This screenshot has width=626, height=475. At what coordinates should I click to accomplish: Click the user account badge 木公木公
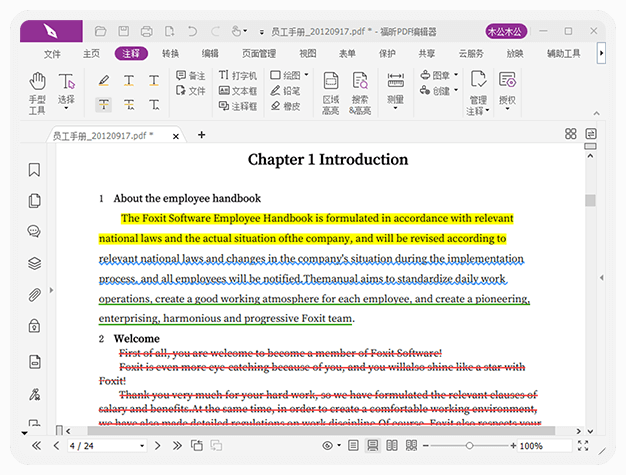(x=506, y=32)
